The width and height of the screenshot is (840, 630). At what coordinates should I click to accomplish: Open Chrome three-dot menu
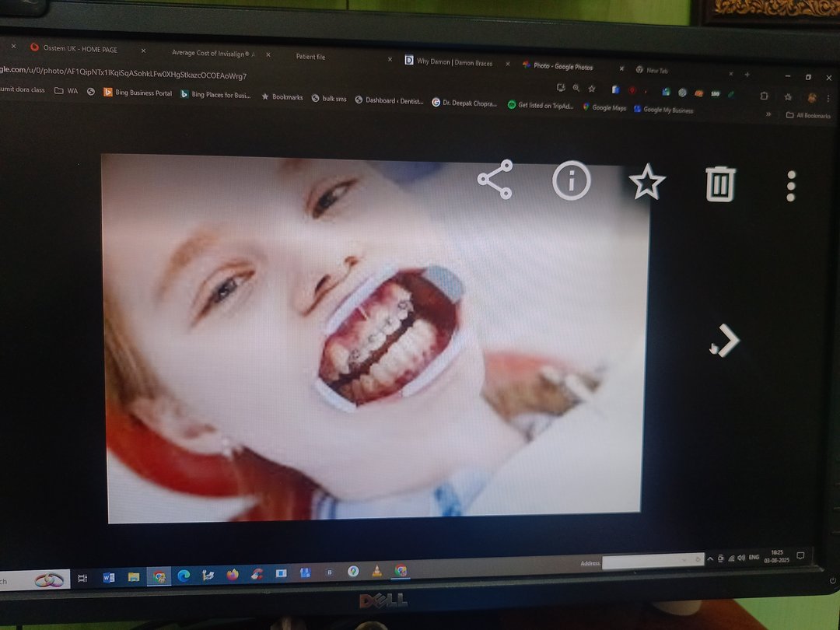[828, 99]
